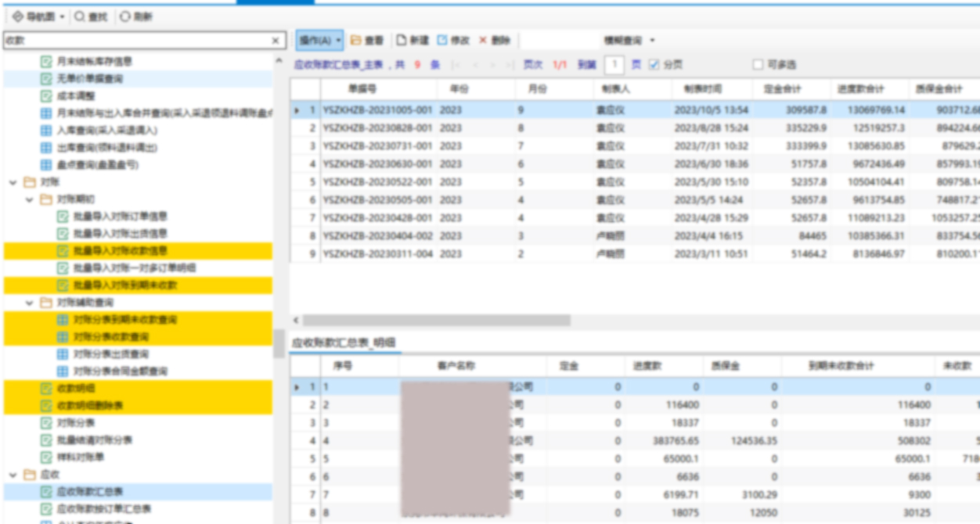Collapse the 对账辅助查询 tree folder

click(x=30, y=303)
